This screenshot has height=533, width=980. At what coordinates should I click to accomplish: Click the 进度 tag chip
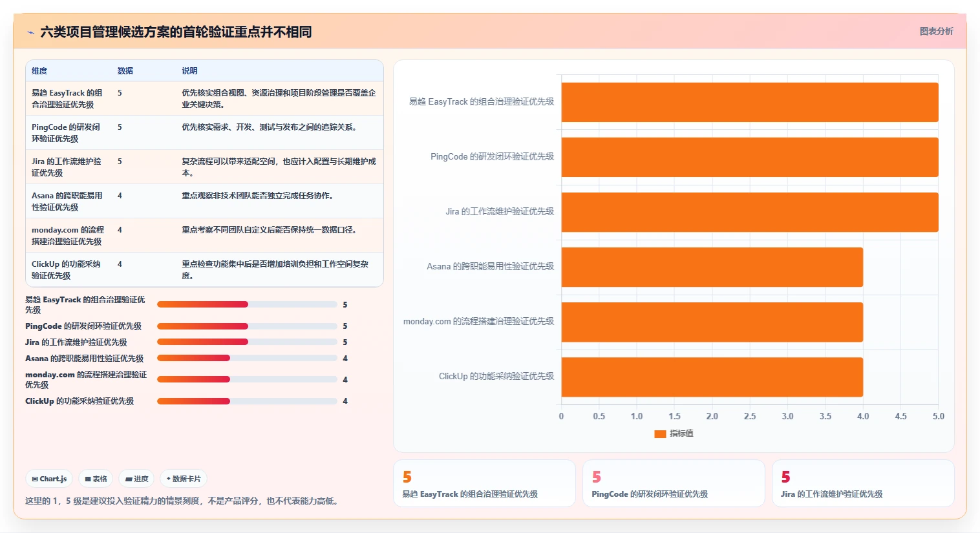click(x=136, y=479)
